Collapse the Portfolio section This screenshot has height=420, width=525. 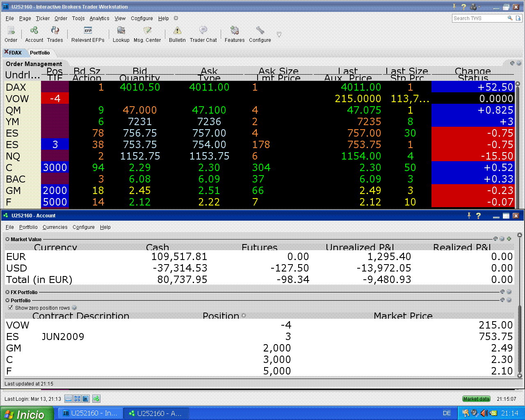coord(7,300)
